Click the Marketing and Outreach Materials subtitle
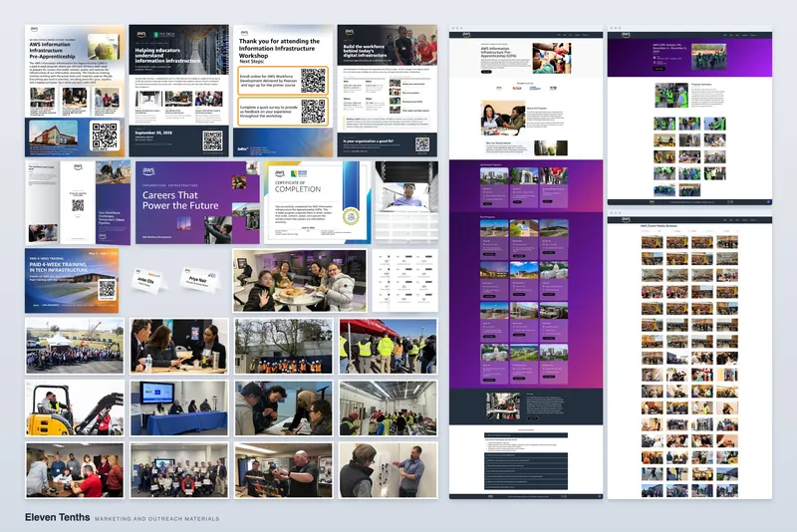 tap(157, 519)
